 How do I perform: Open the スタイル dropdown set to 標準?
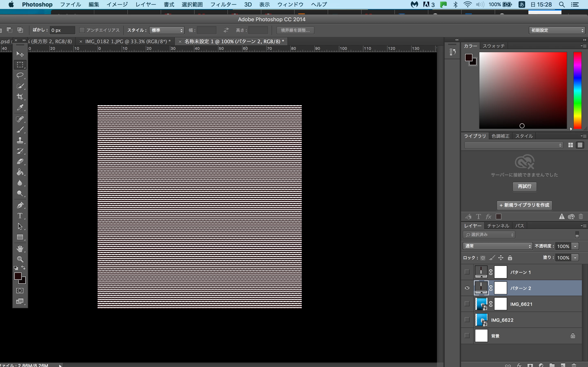[167, 30]
